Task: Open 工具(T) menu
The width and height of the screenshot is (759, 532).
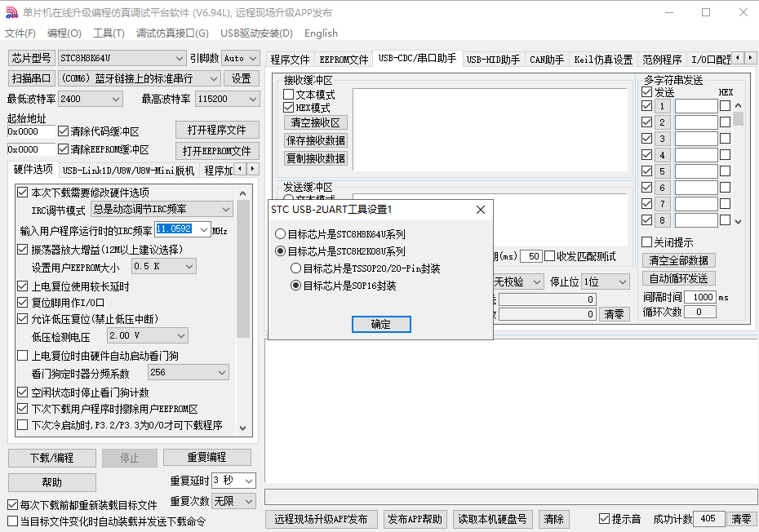Action: click(x=109, y=33)
